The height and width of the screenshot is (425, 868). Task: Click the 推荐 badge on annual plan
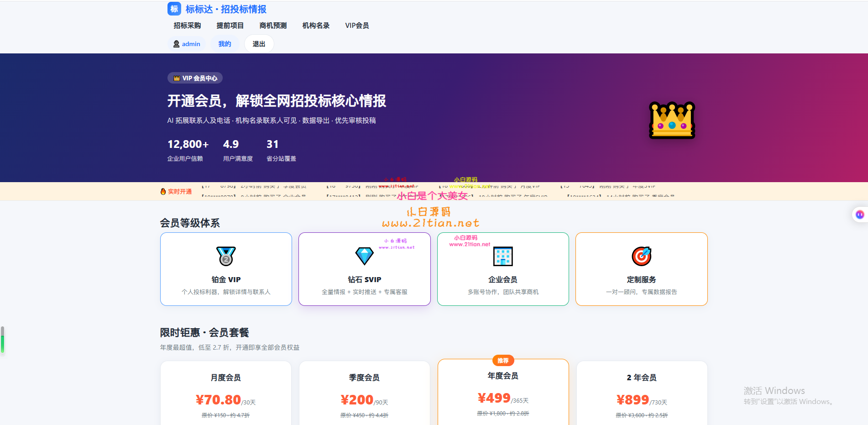pos(503,361)
